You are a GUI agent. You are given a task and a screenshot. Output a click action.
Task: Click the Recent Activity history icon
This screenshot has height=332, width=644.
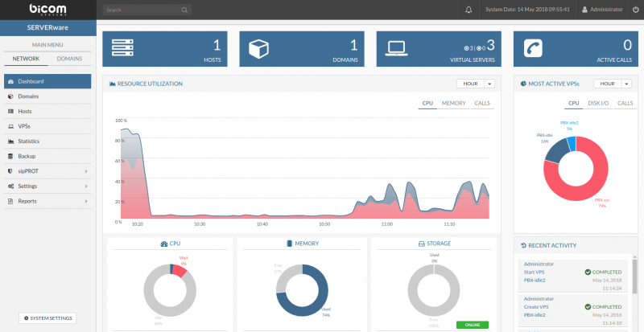[x=523, y=245]
